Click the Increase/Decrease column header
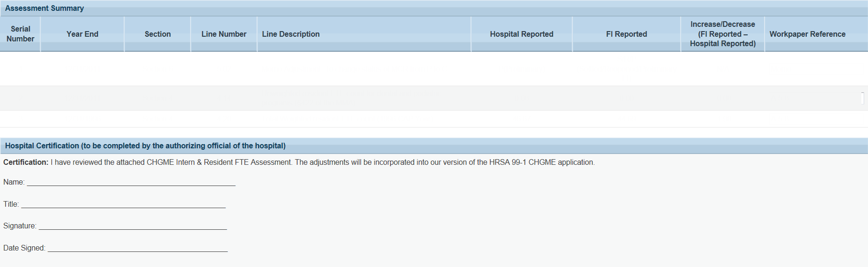868x267 pixels. point(722,34)
